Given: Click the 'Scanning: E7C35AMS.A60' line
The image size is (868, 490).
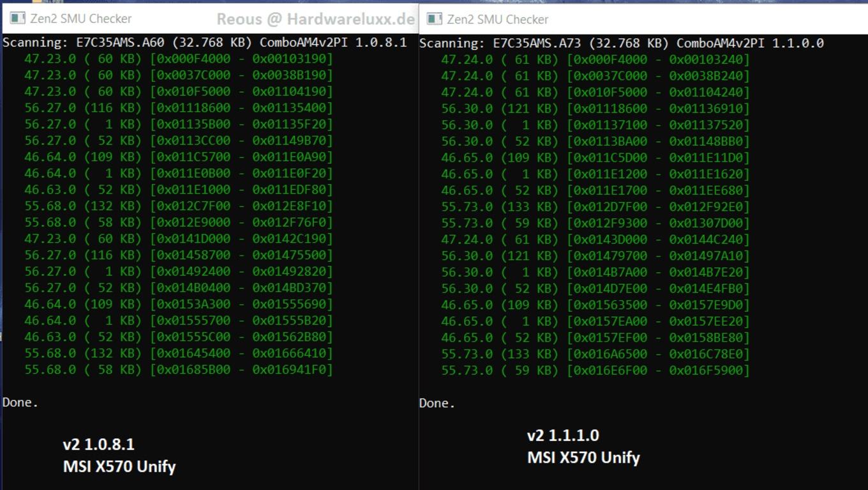Looking at the screenshot, I should (x=205, y=43).
